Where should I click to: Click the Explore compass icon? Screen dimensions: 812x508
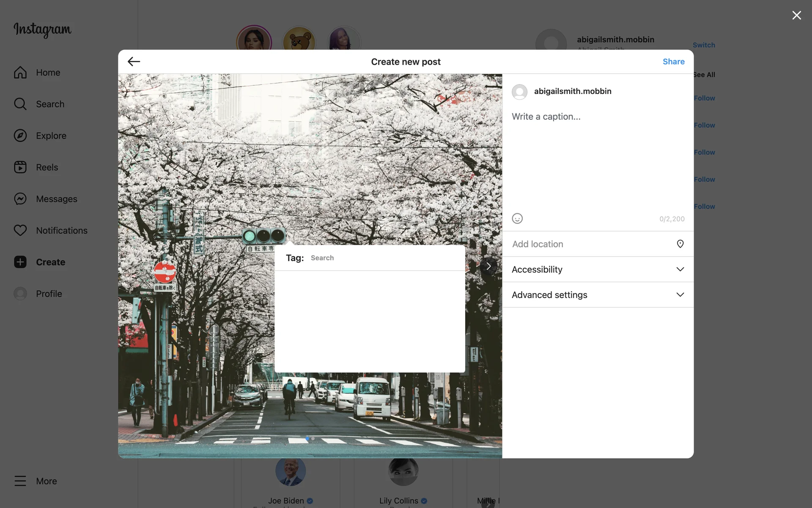coord(20,135)
